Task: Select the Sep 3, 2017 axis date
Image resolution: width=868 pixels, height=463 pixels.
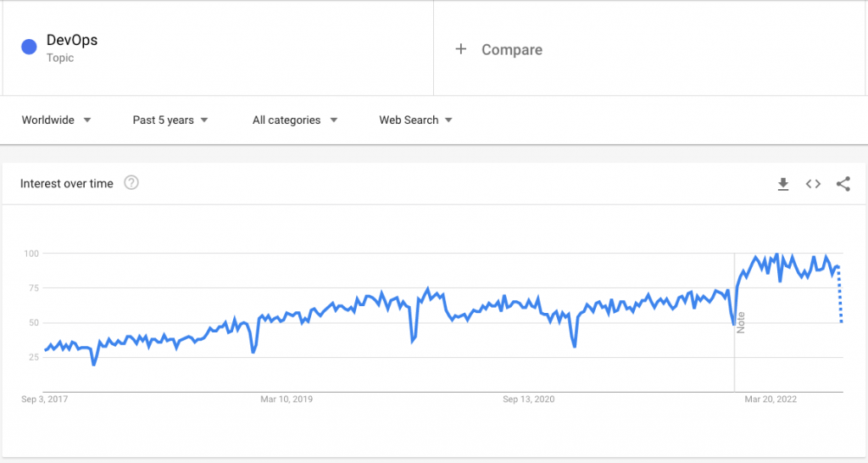Action: [x=45, y=399]
